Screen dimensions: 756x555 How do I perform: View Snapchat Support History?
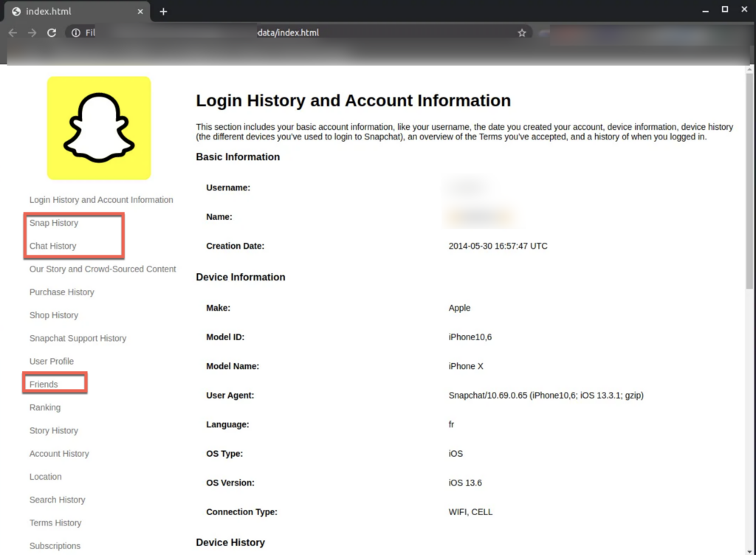78,338
